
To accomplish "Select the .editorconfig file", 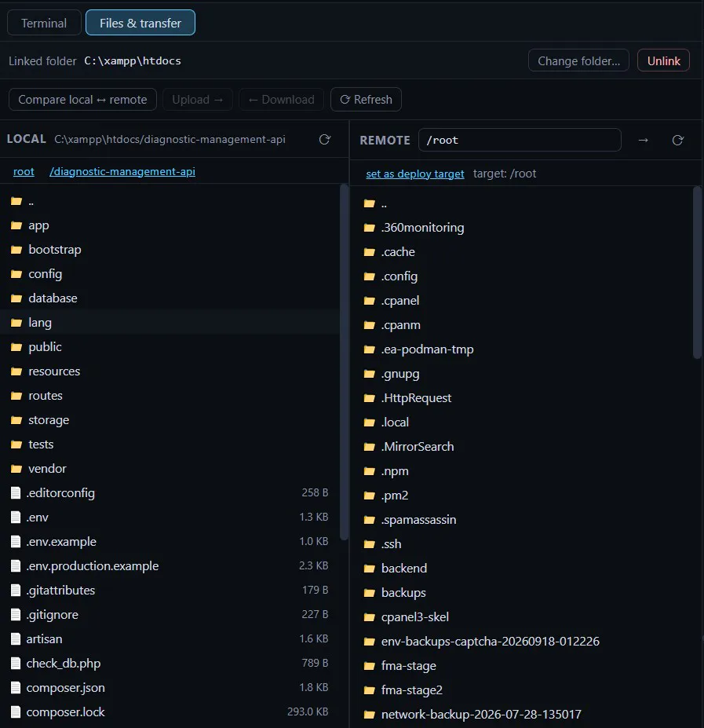I will tap(170, 493).
